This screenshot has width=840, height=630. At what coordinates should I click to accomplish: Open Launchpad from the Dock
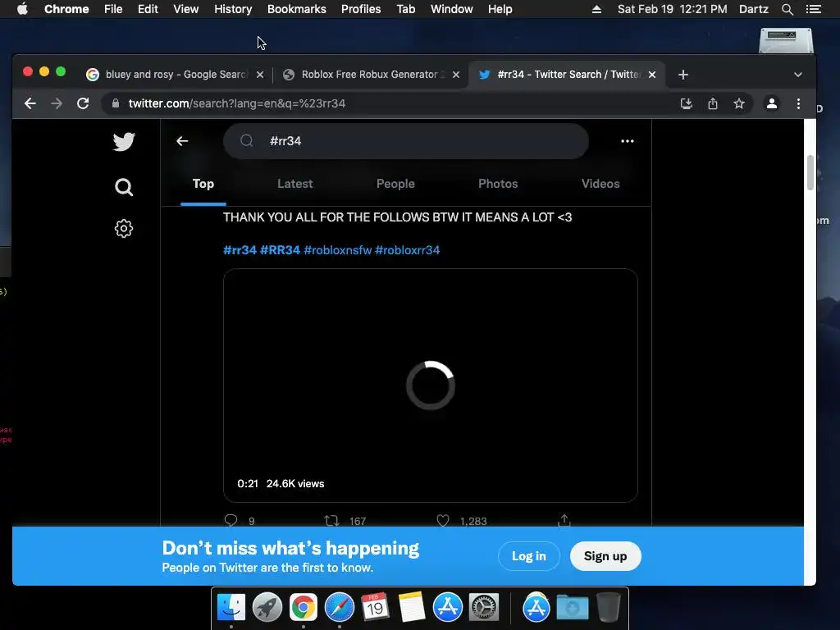267,608
